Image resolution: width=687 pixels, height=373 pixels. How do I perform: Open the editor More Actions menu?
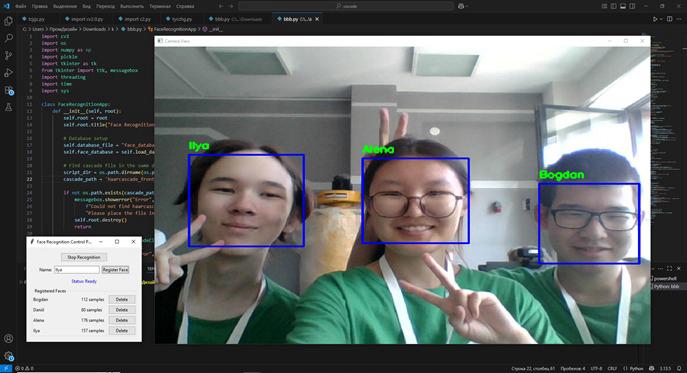(679, 19)
